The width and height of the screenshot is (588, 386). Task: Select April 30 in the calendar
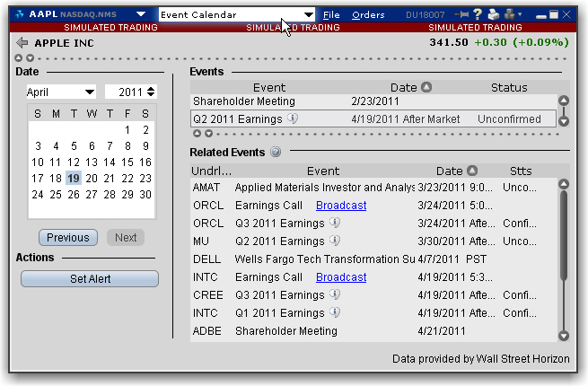pyautogui.click(x=145, y=194)
